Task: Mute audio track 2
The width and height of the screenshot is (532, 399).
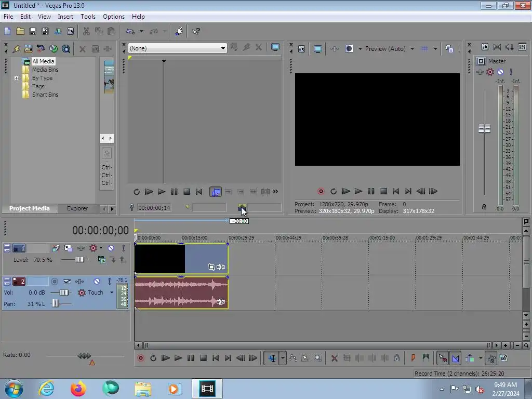Action: [x=97, y=281]
